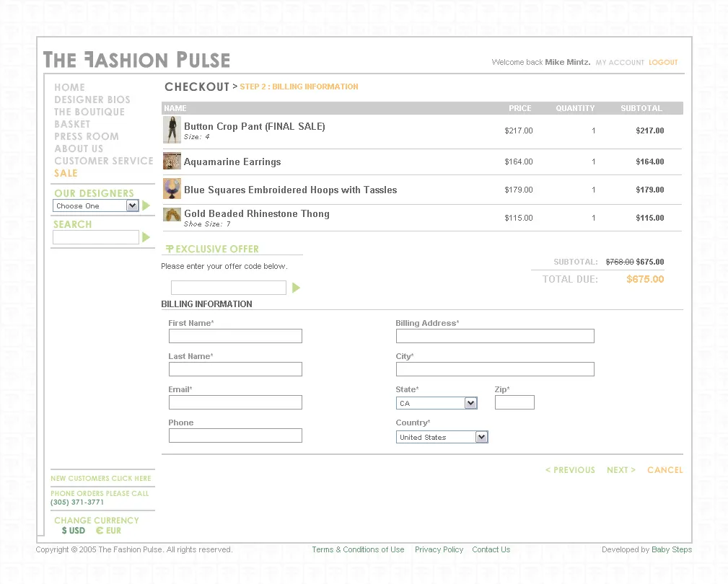This screenshot has height=584, width=728.
Task: Switch currency to EUR
Action: pos(108,530)
